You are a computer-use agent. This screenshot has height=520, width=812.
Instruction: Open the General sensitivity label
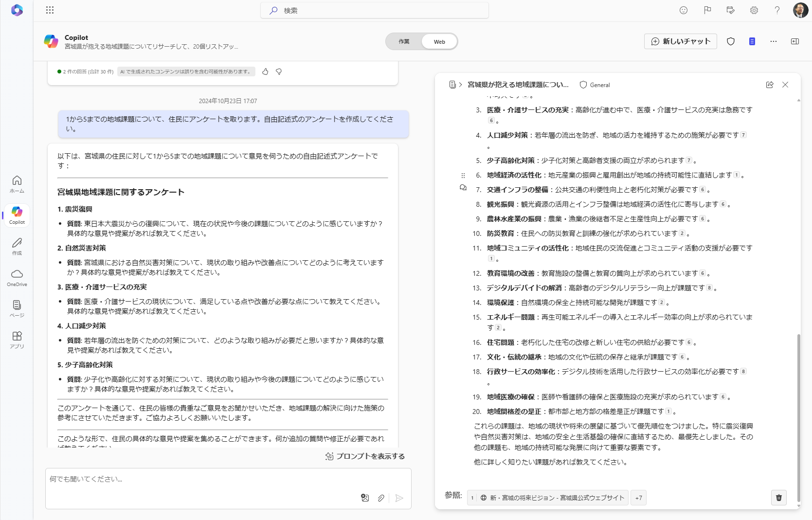point(595,85)
